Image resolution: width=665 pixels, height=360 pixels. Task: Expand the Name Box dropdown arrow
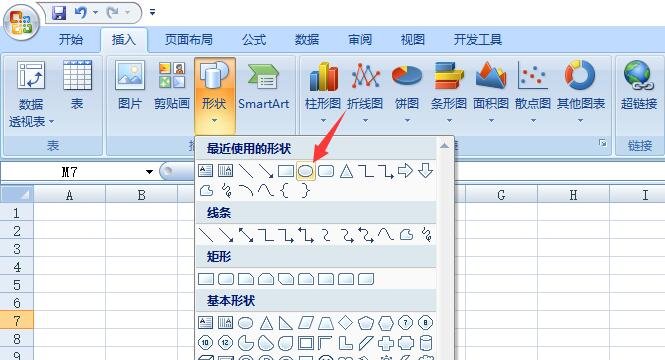point(149,172)
